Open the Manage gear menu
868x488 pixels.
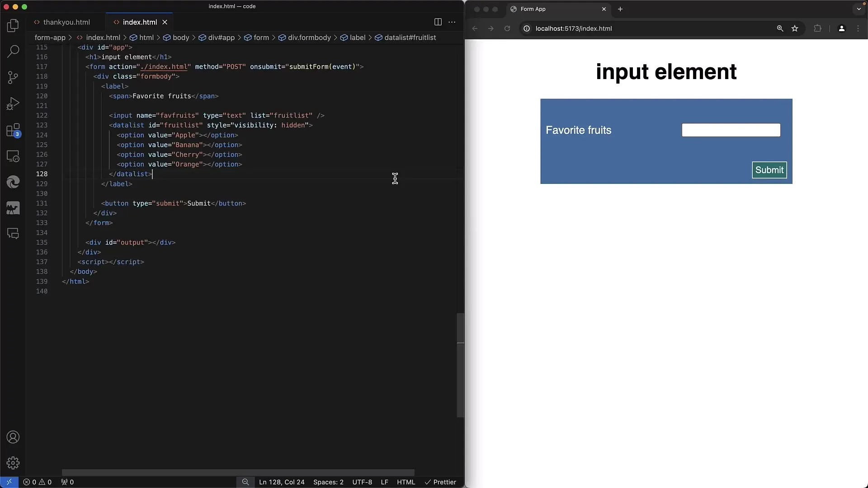(13, 463)
